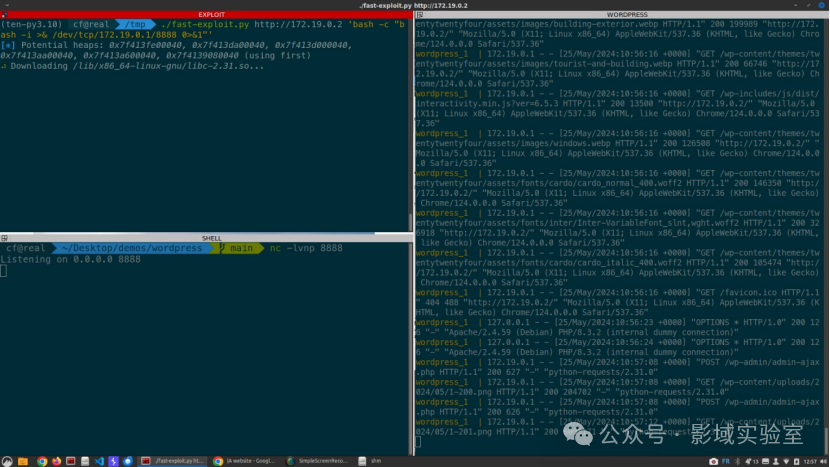The image size is (830, 467).
Task: Open the file manager from the taskbar
Action: point(23,461)
